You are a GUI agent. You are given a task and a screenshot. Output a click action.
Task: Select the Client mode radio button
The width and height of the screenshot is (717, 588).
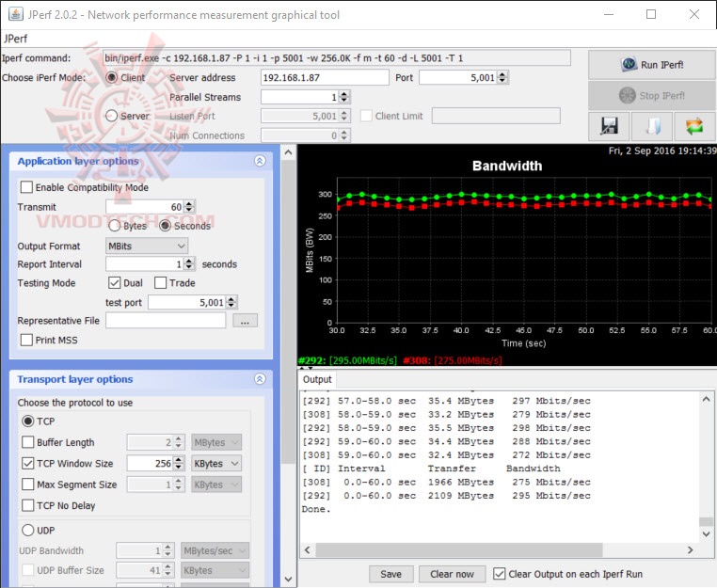pyautogui.click(x=112, y=77)
